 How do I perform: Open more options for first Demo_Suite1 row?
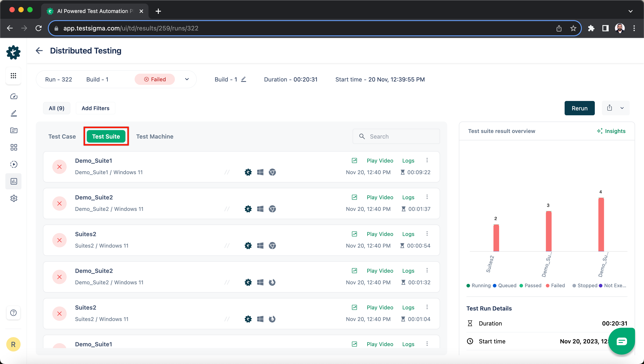[x=427, y=160]
